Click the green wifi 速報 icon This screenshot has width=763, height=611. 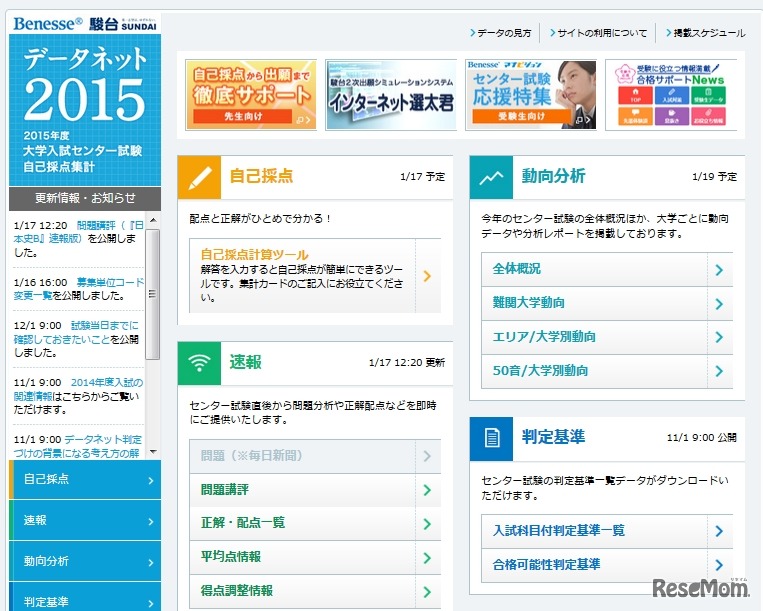tap(199, 363)
